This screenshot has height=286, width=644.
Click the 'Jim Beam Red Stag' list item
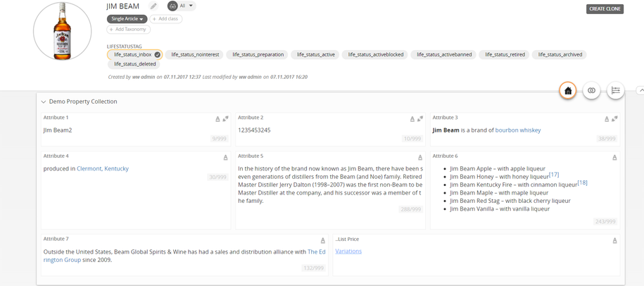[x=510, y=201]
